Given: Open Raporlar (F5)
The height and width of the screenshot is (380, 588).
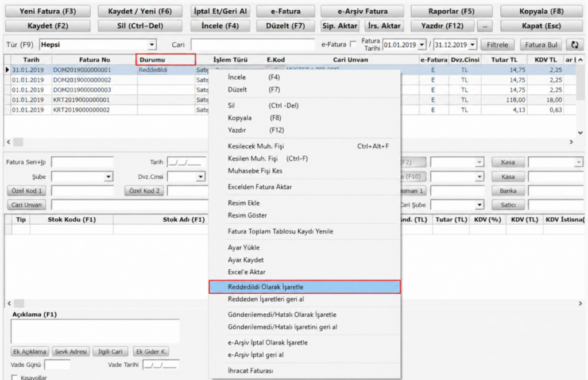Looking at the screenshot, I should [x=451, y=11].
